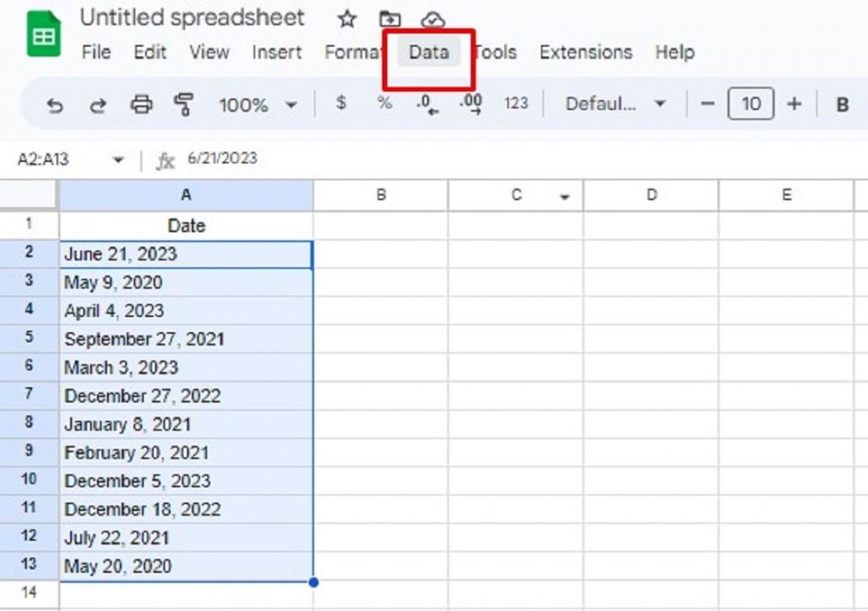
Task: Select column B header
Action: [381, 195]
